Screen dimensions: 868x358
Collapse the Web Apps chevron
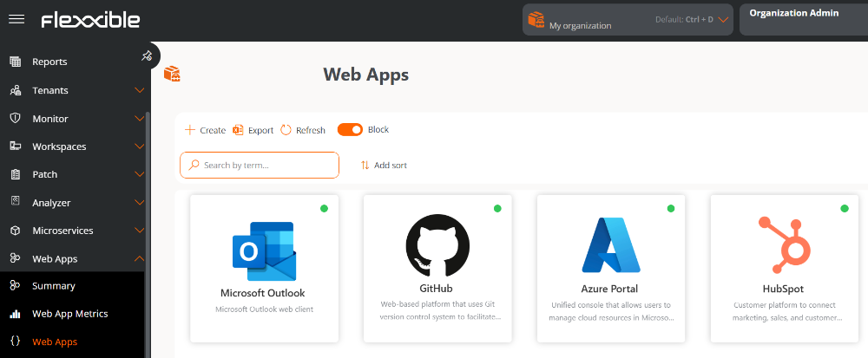(140, 258)
